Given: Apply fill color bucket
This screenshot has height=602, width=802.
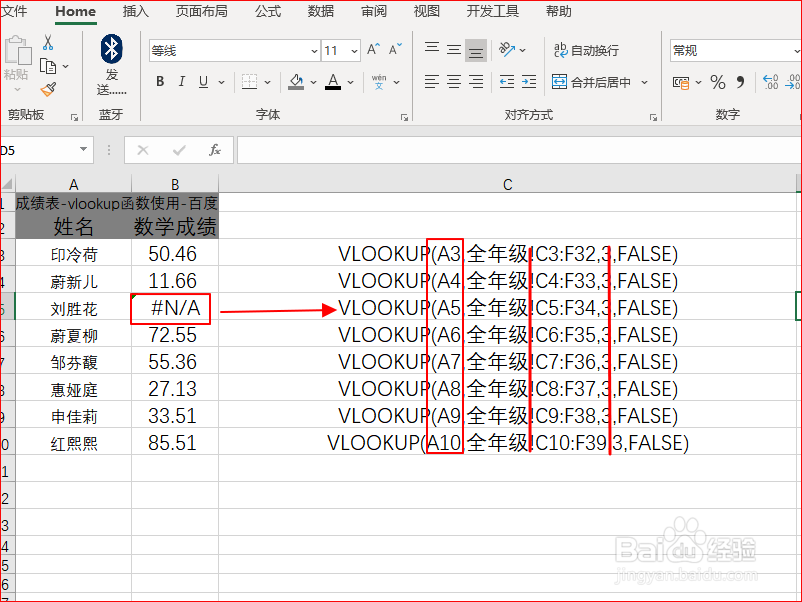Looking at the screenshot, I should click(296, 81).
